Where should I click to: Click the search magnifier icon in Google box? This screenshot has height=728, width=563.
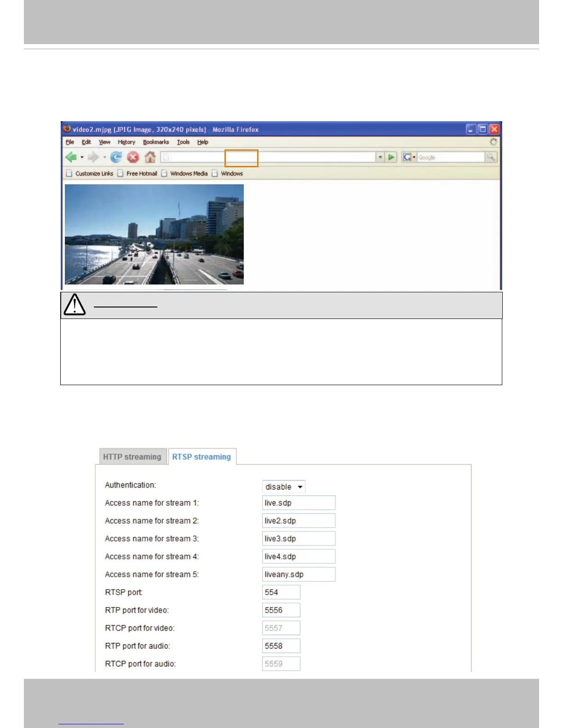[x=491, y=157]
